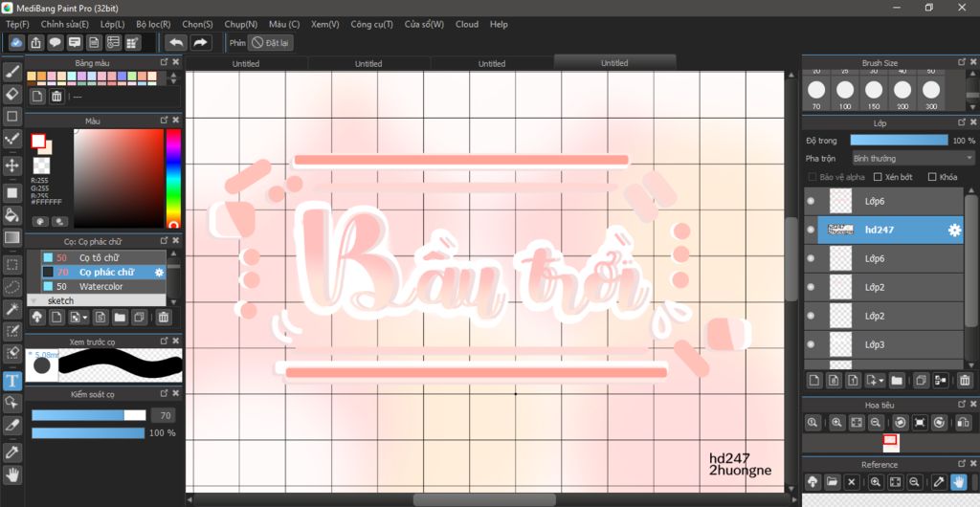Select the Brush tool
The width and height of the screenshot is (980, 507).
(12, 71)
